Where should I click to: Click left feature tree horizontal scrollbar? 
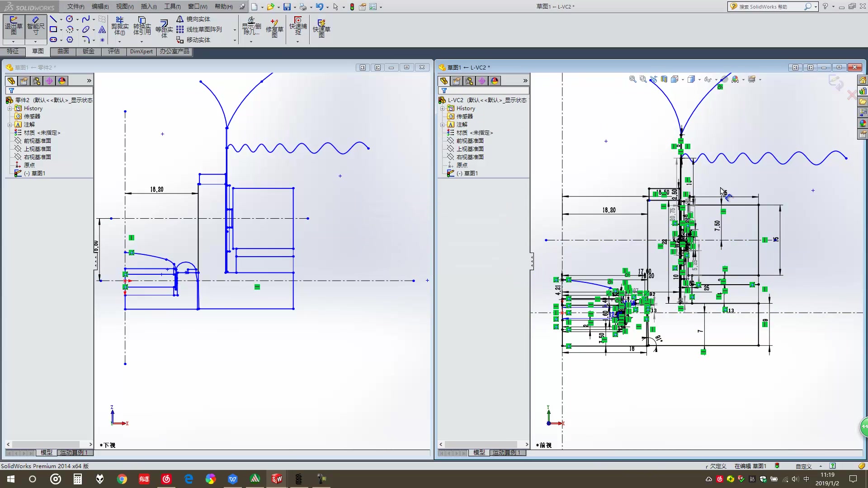click(45, 445)
